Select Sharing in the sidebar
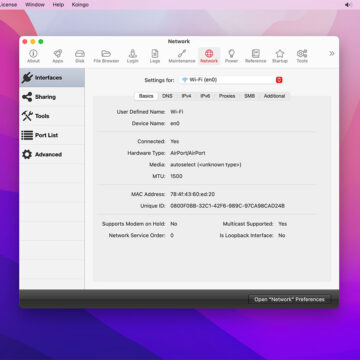Image resolution: width=360 pixels, height=360 pixels. coord(52,97)
